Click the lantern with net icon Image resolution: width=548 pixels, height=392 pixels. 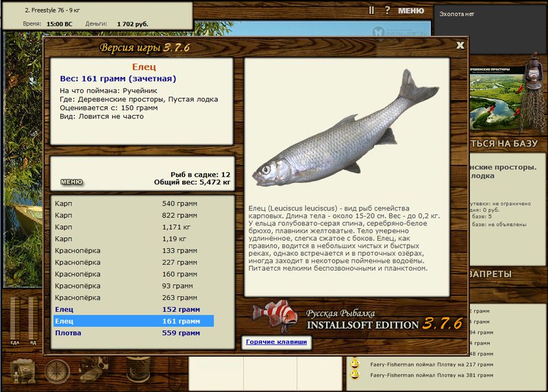coord(532,93)
